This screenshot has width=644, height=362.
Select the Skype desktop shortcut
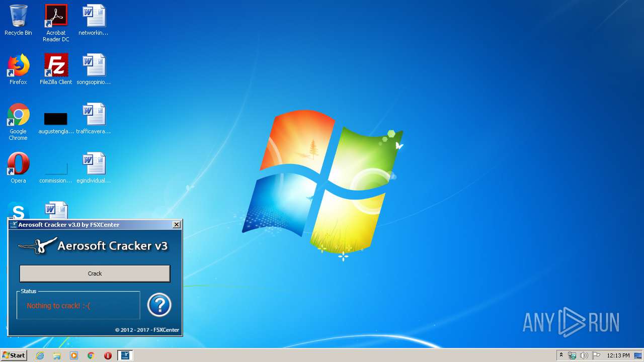click(18, 210)
